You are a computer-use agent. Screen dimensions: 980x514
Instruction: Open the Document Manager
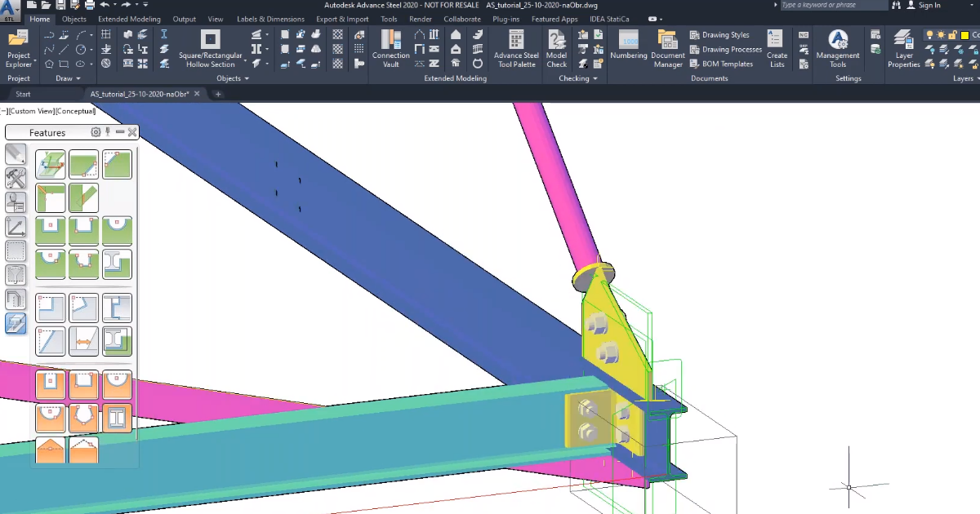[667, 49]
